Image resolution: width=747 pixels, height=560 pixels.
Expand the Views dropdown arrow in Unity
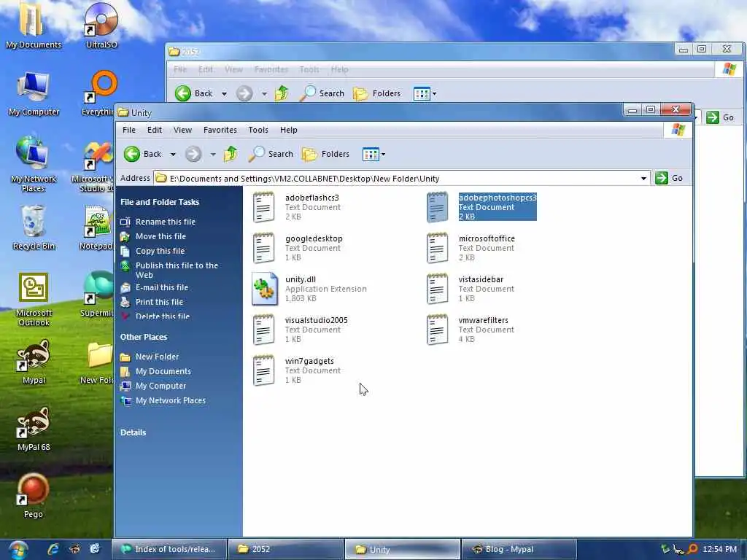[x=384, y=155]
